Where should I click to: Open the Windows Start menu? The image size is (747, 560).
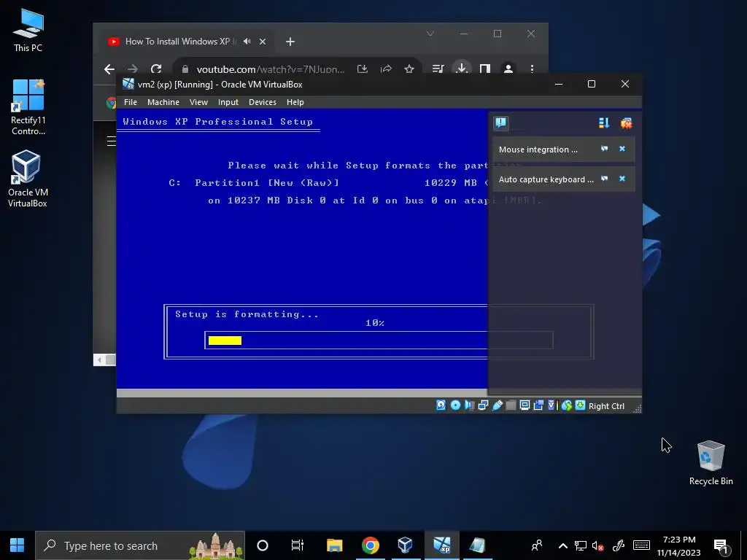[18, 545]
